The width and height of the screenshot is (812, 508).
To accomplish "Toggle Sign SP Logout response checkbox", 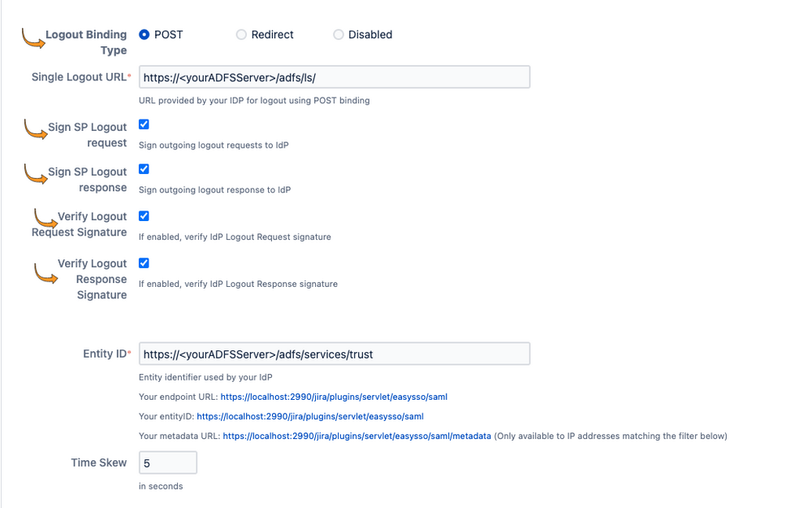I will 144,169.
